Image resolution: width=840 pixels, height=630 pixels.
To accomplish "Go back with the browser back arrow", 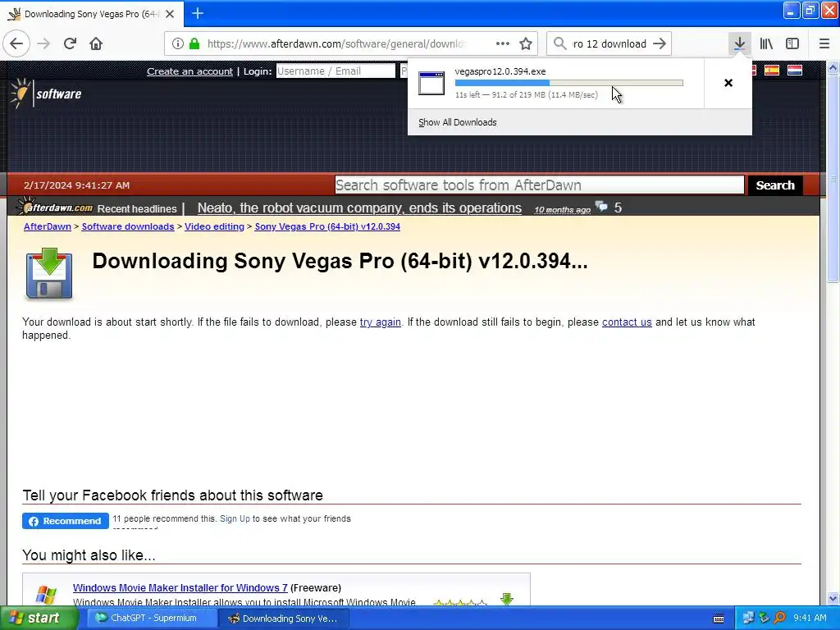I will [x=16, y=44].
